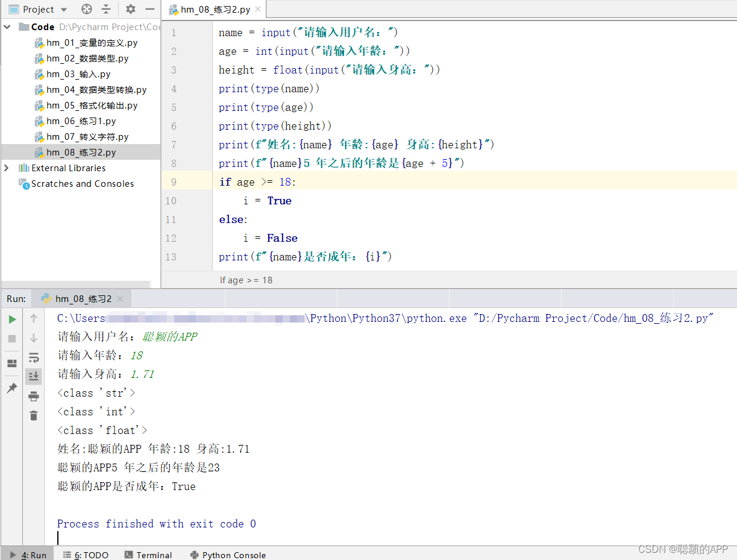
Task: Select hm_08_练习2.py in project tree
Action: (x=81, y=153)
